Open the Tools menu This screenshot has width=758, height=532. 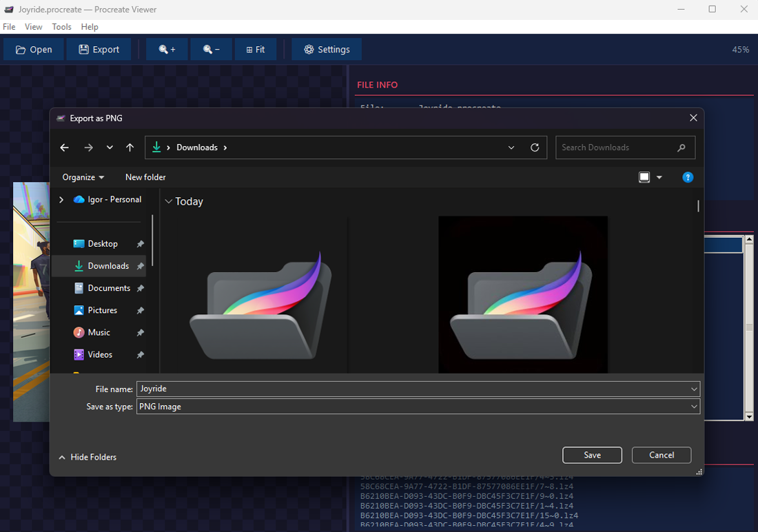(61, 27)
